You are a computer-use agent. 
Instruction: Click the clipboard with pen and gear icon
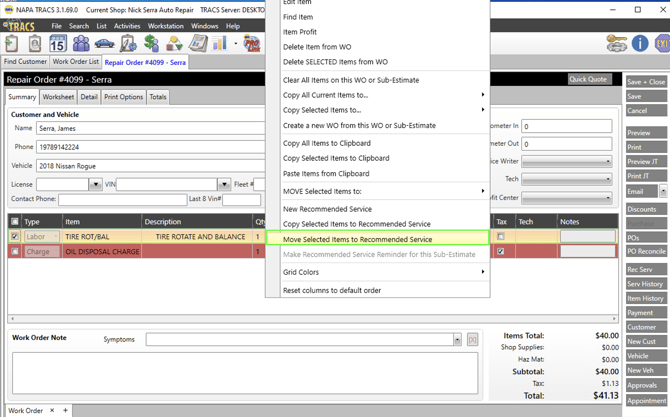(x=128, y=44)
